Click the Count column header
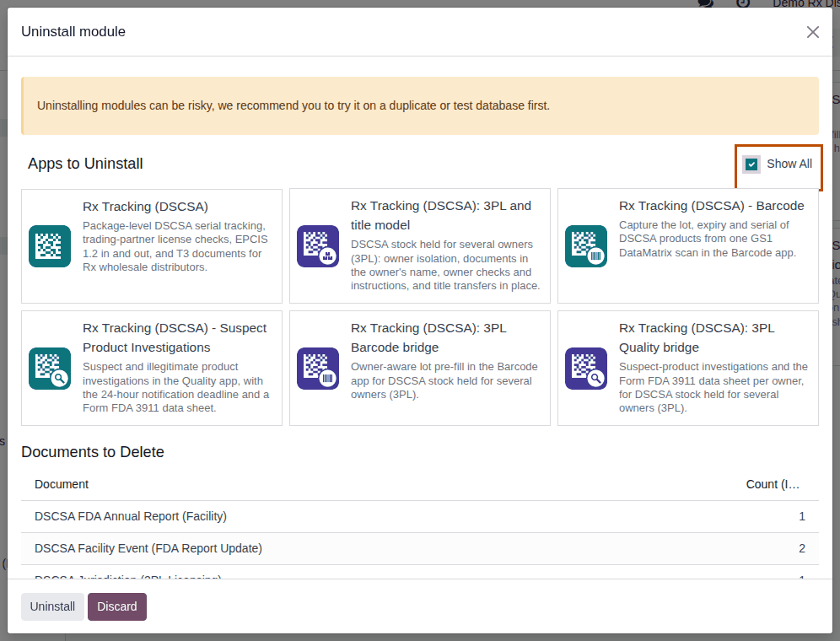Image resolution: width=840 pixels, height=641 pixels. point(773,484)
